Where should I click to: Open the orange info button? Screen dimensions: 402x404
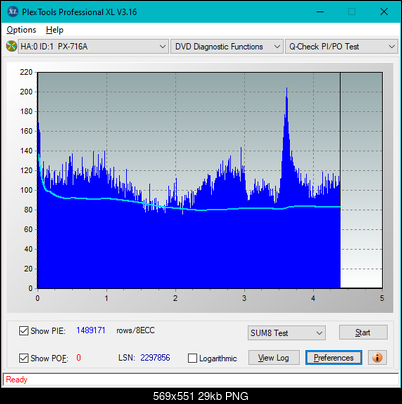377,358
